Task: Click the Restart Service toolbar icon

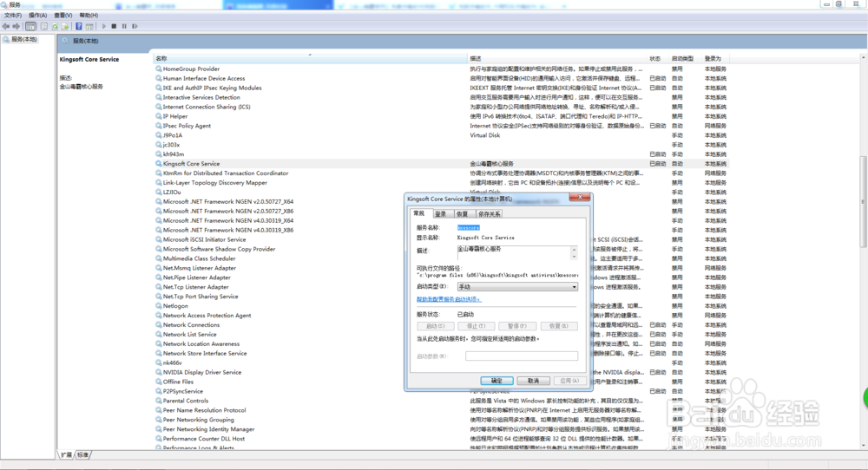Action: pos(135,26)
